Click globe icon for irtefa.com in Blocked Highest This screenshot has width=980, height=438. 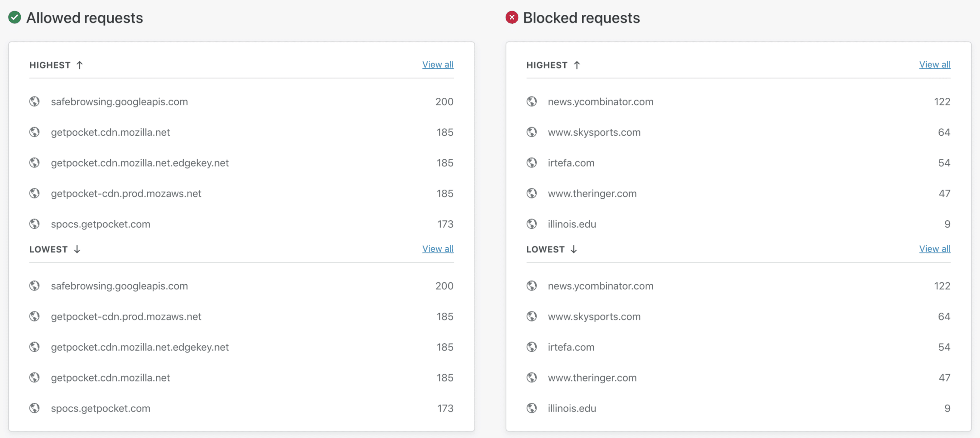click(x=532, y=163)
